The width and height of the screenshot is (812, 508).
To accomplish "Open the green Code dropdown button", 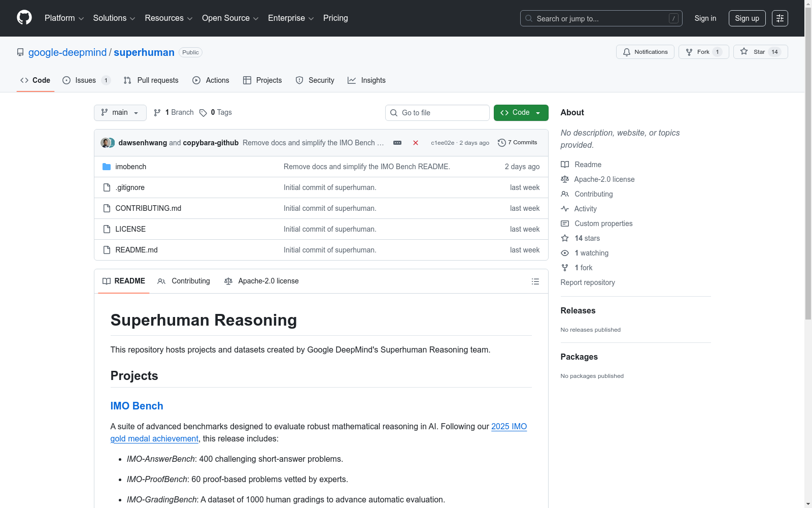I will [521, 113].
